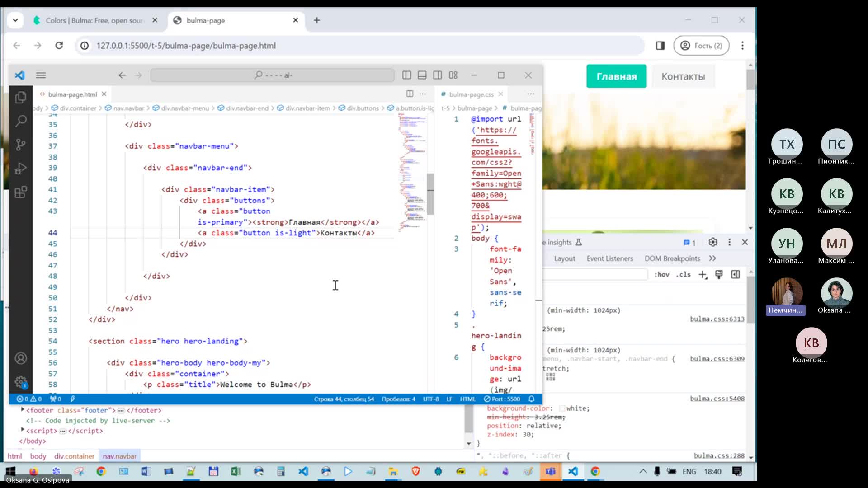Click the browser address bar URL
Screen dimensions: 868x488
186,46
